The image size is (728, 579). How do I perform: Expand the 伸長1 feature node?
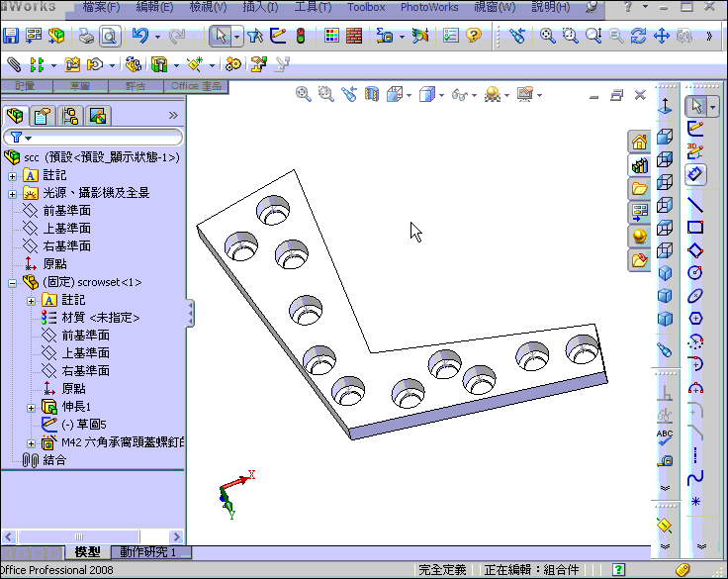tap(31, 408)
